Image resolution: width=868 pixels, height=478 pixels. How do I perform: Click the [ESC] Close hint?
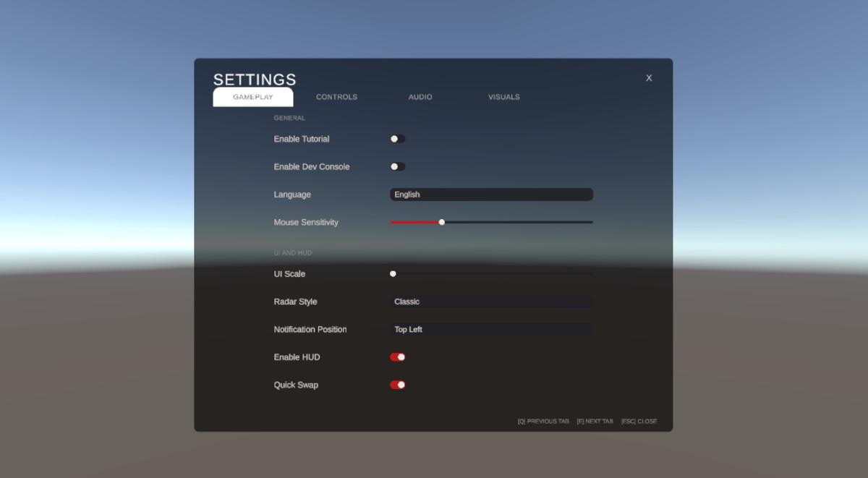(x=639, y=422)
